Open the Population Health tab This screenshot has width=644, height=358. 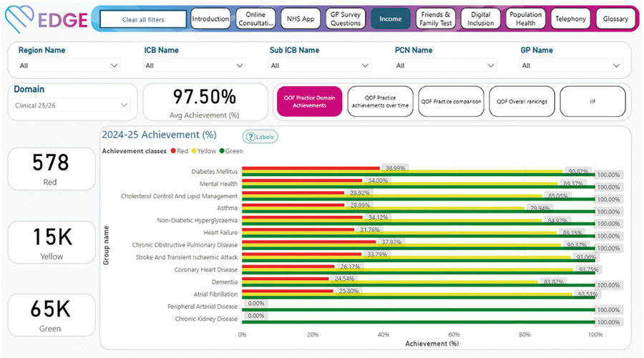pyautogui.click(x=526, y=19)
